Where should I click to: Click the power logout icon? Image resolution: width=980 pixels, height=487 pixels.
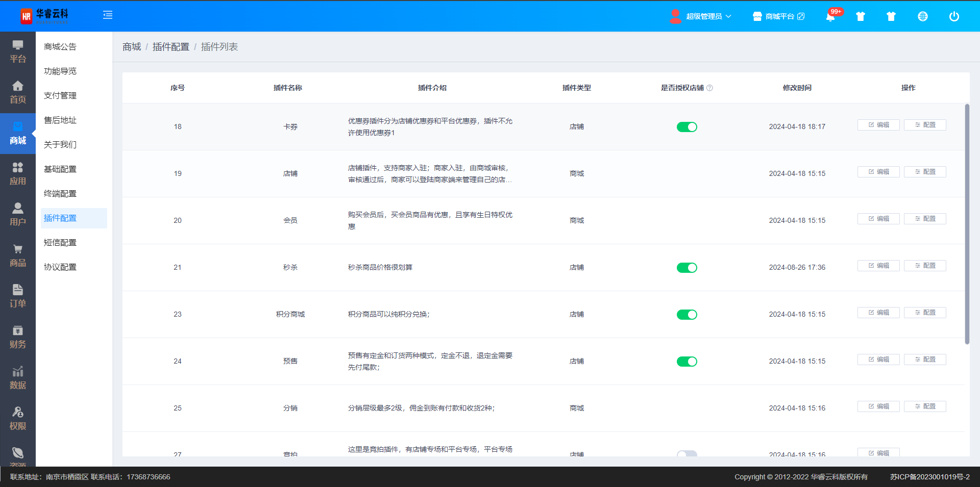pos(953,16)
